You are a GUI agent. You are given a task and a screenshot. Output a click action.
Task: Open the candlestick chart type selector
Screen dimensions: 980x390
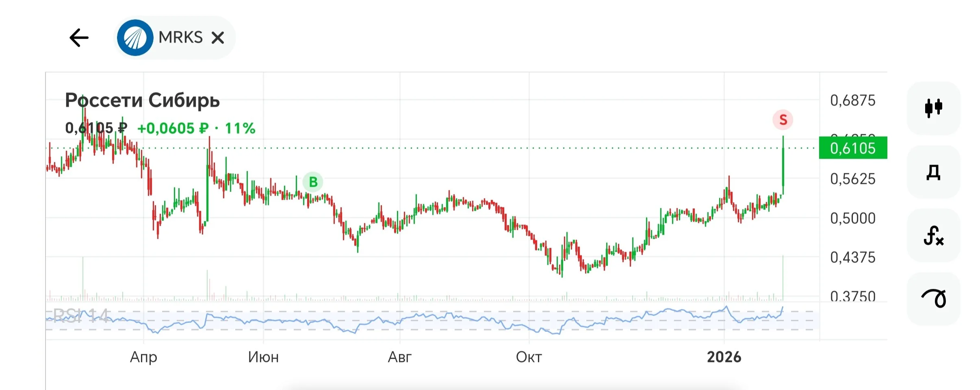[x=933, y=108]
